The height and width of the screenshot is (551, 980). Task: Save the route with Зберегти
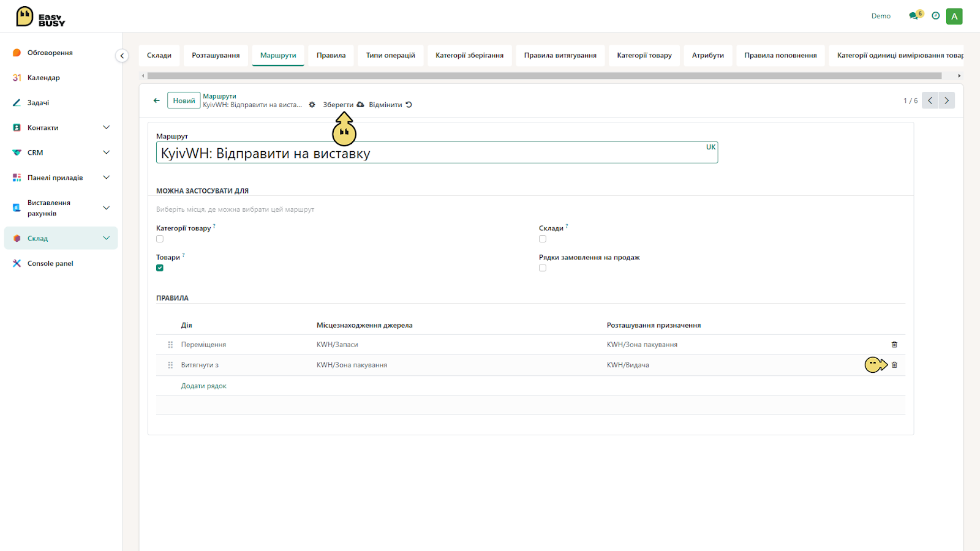(343, 105)
